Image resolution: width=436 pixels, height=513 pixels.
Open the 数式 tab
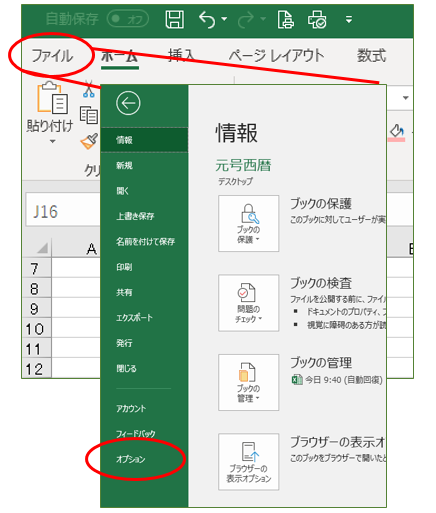pos(372,55)
